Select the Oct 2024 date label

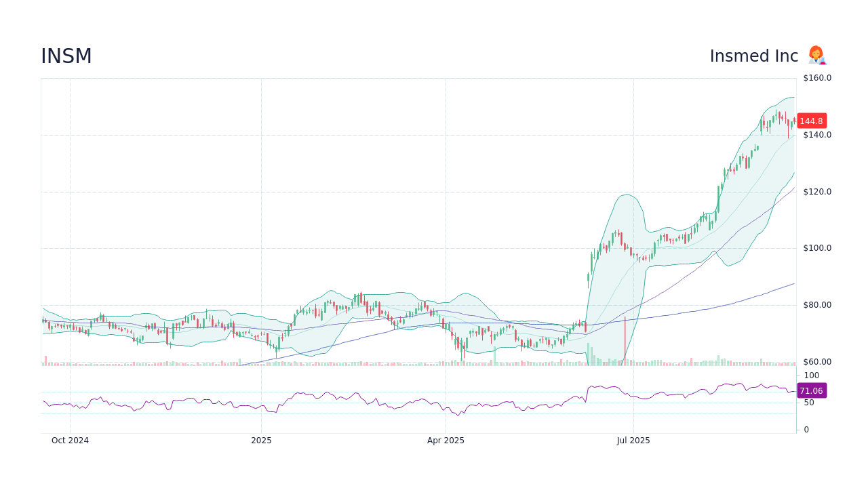(70, 440)
